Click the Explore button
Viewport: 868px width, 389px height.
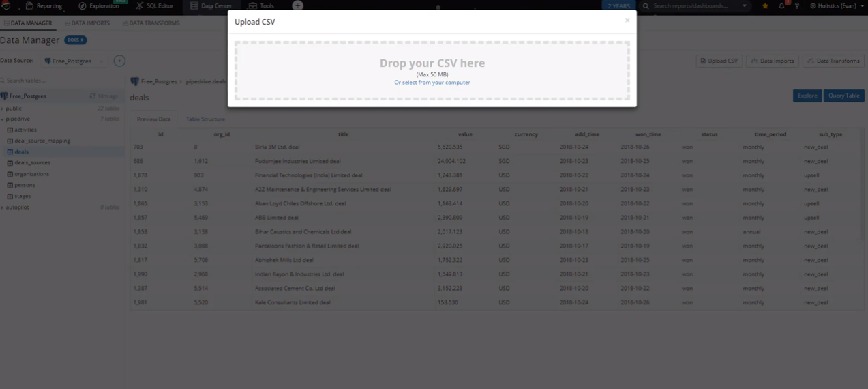(x=807, y=96)
